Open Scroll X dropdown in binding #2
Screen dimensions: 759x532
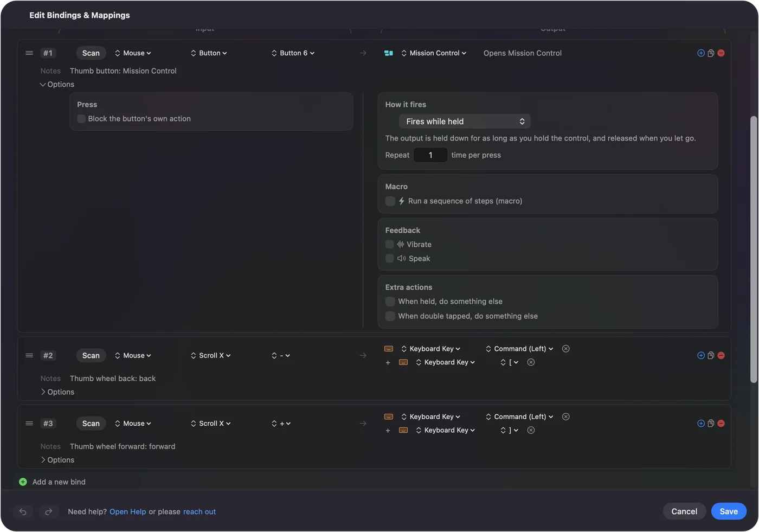211,356
